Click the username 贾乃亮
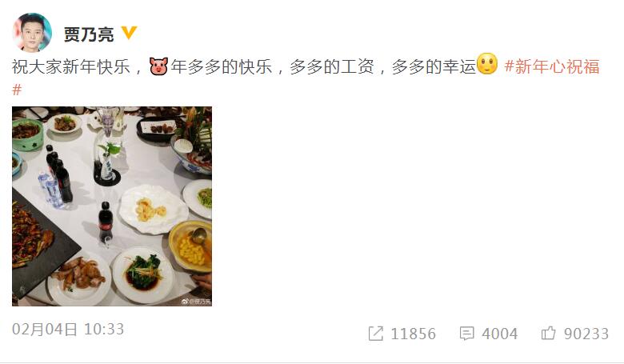This screenshot has width=624, height=364. click(x=89, y=34)
